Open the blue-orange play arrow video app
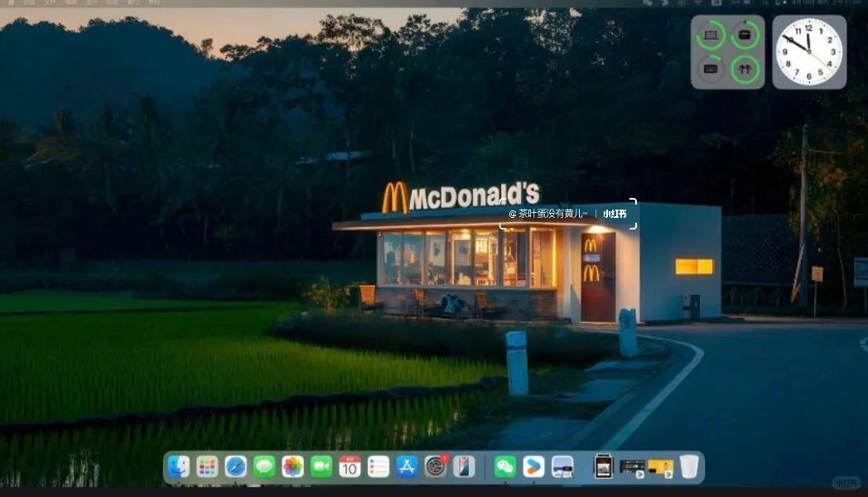The width and height of the screenshot is (868, 497). tap(533, 466)
